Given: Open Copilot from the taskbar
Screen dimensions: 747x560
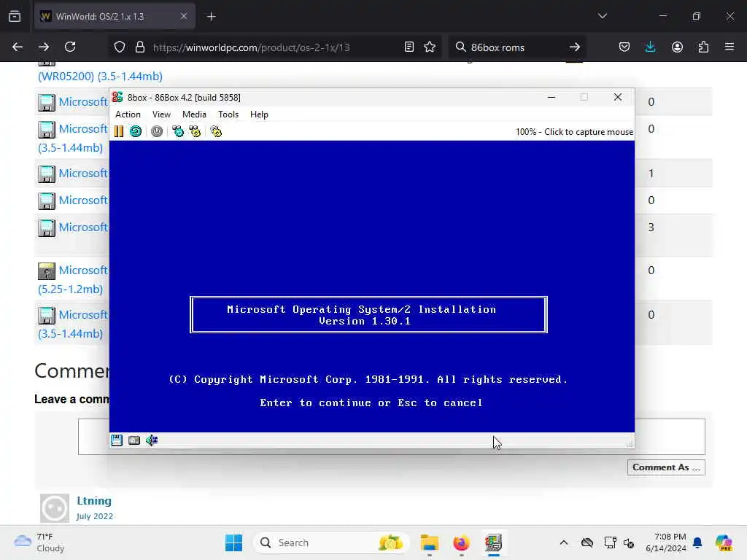Looking at the screenshot, I should click(724, 542).
